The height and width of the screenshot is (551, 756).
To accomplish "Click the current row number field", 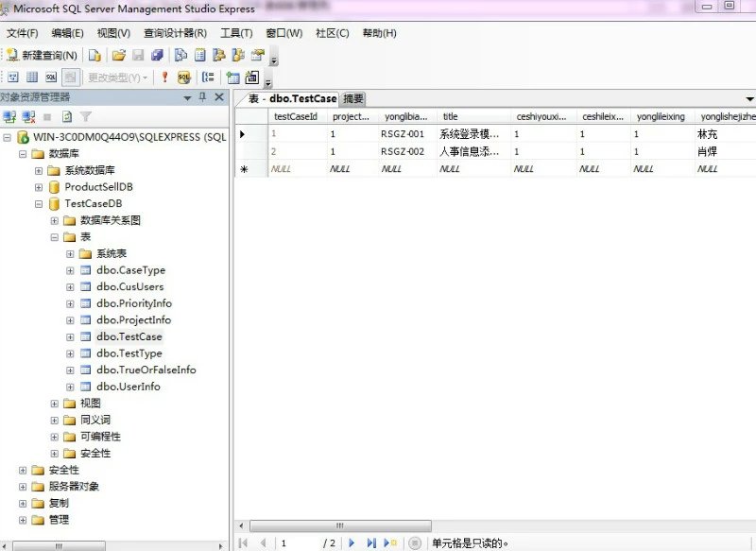I will point(299,543).
